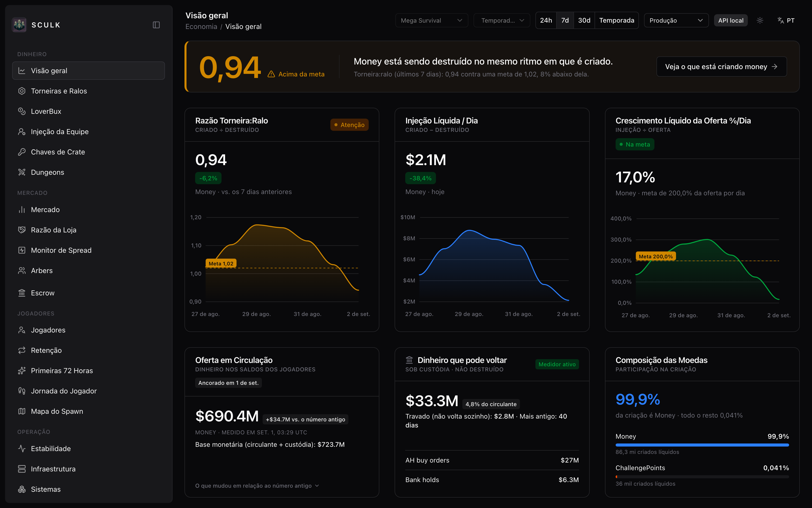Click the 17,0% supply growth value

(x=635, y=177)
